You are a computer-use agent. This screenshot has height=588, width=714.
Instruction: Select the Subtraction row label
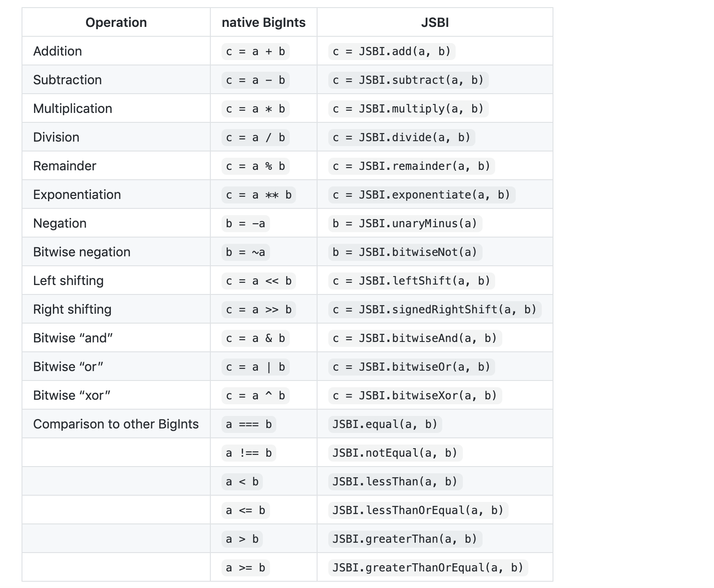[x=68, y=80]
